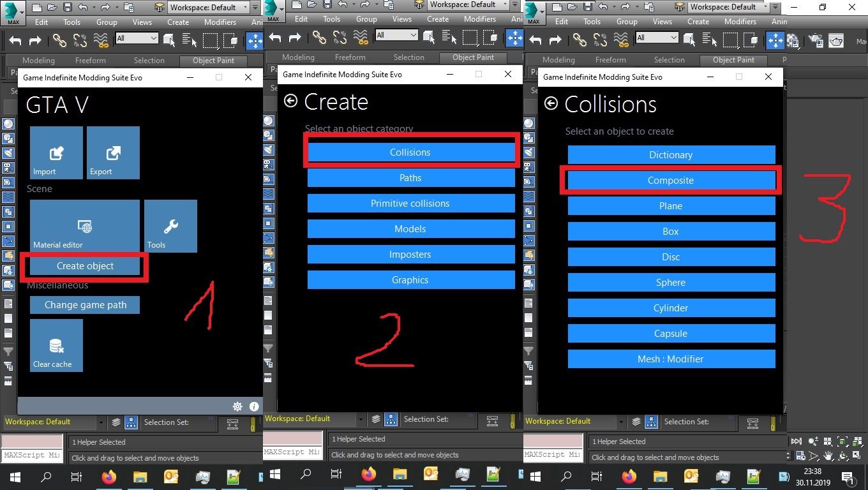Image resolution: width=868 pixels, height=490 pixels.
Task: Click the Clear cache tile
Action: point(56,345)
